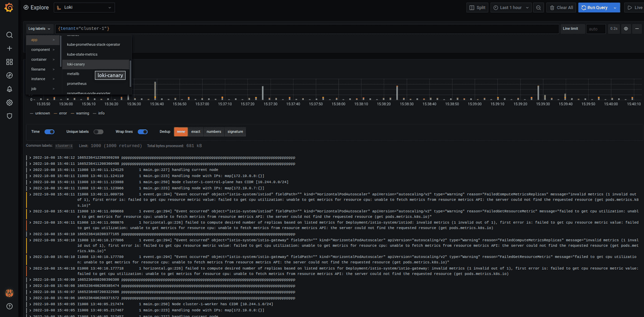
Task: Select loki-canary from the app list
Action: point(76,64)
